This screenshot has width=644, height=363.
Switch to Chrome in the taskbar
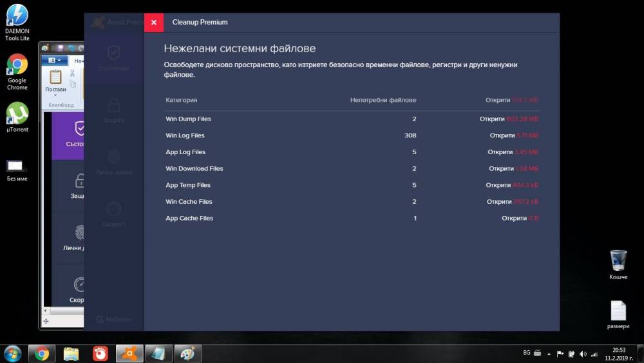pyautogui.click(x=41, y=353)
